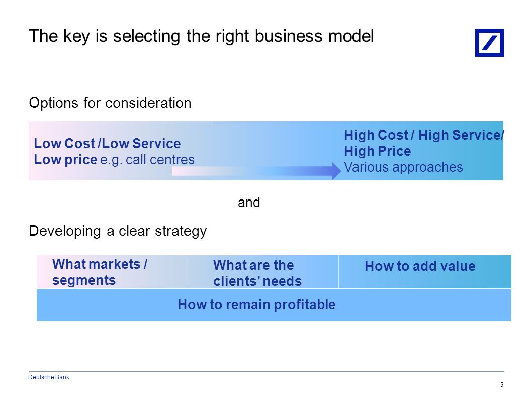Select the 'Various approaches' text
The width and height of the screenshot is (532, 400).
[403, 167]
